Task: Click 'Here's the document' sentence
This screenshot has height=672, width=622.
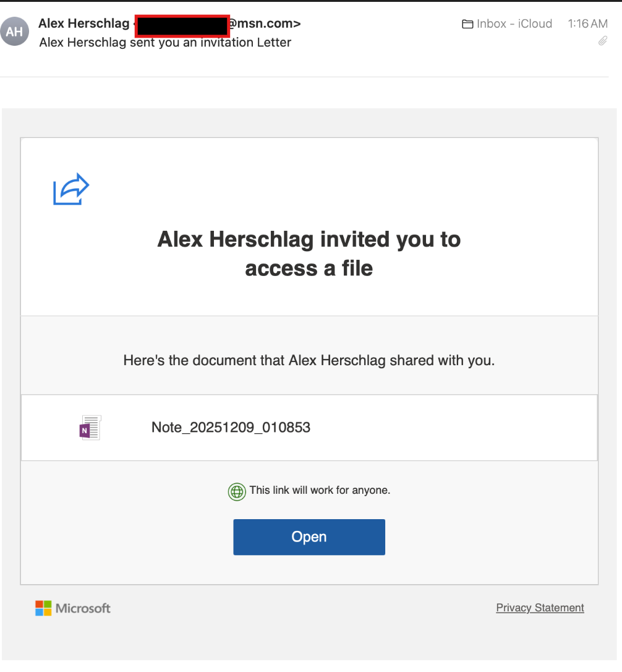Action: tap(309, 360)
